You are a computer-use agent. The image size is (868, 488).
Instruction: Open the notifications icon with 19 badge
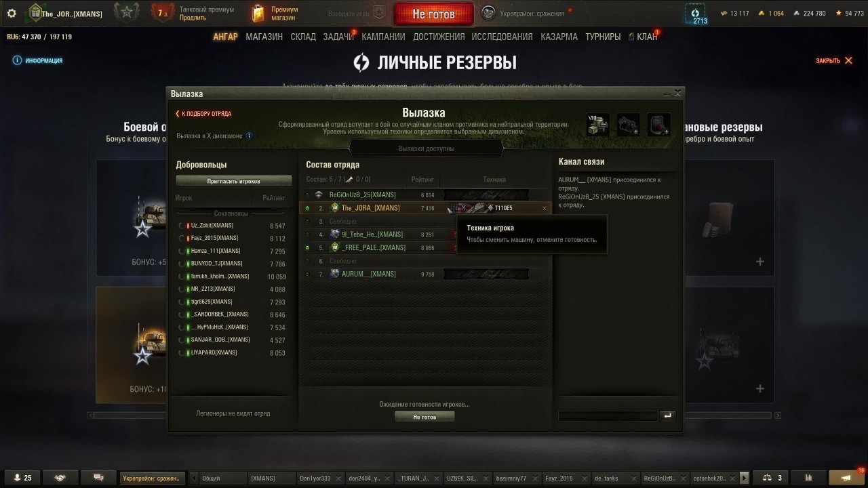click(848, 478)
